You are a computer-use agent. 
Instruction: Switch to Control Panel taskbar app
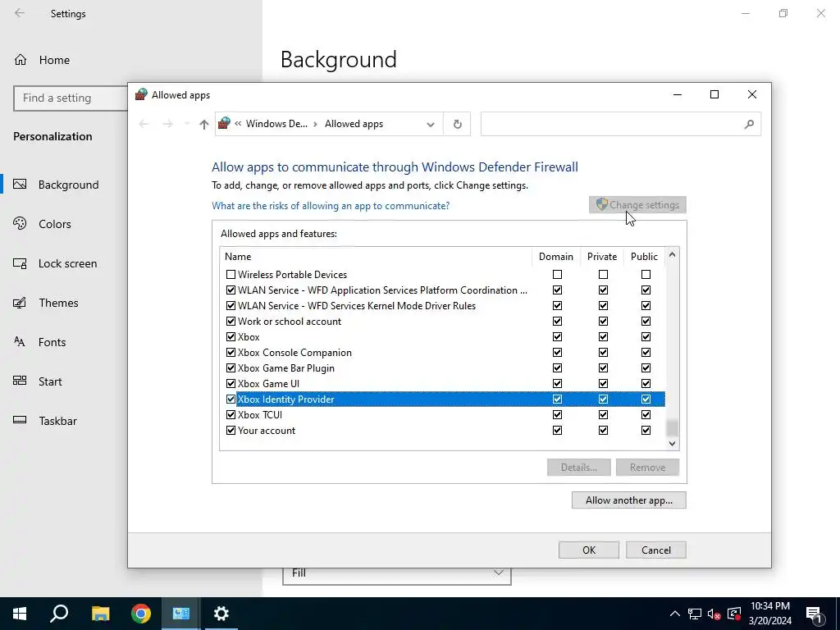(x=181, y=614)
